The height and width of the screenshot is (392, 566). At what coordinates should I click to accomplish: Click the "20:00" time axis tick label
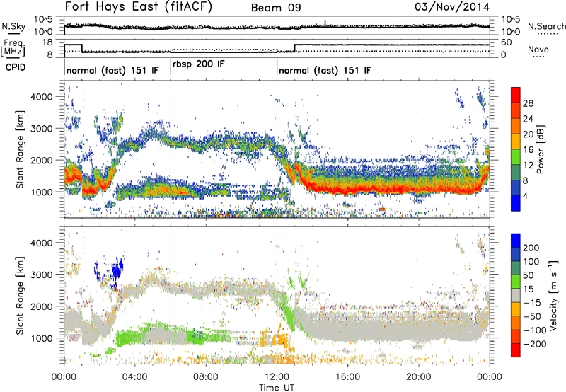[419, 377]
